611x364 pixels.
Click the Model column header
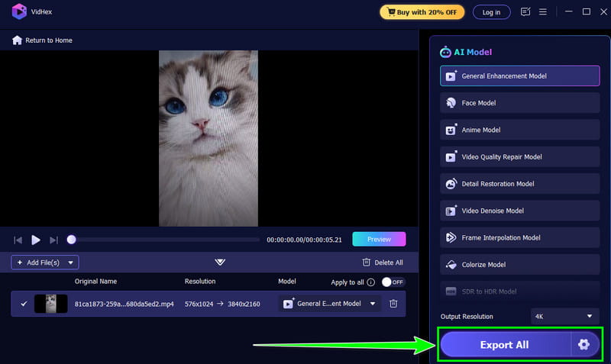287,281
